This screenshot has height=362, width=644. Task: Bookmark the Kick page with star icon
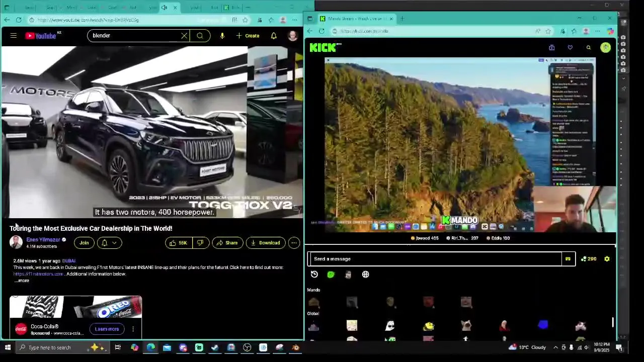(548, 31)
